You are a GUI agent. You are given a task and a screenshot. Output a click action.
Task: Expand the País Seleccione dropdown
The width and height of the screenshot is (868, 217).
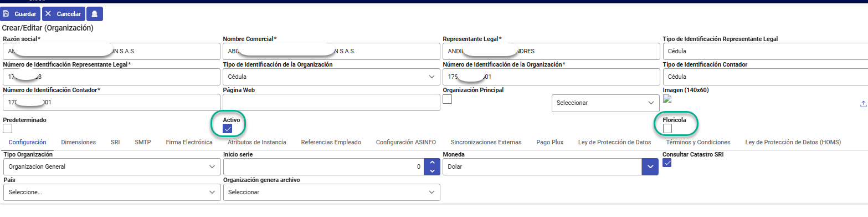(x=111, y=192)
